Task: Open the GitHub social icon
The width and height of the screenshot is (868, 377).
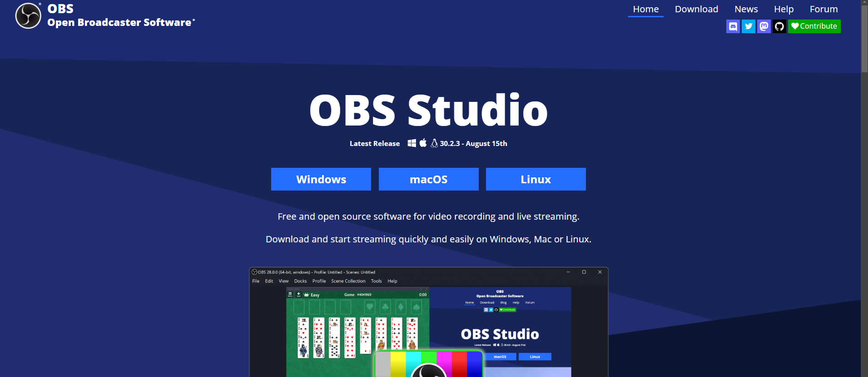Action: (x=779, y=26)
